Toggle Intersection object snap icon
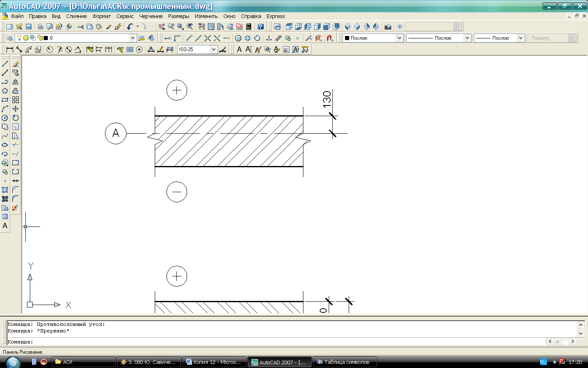Image resolution: width=588 pixels, height=368 pixels. [x=207, y=38]
